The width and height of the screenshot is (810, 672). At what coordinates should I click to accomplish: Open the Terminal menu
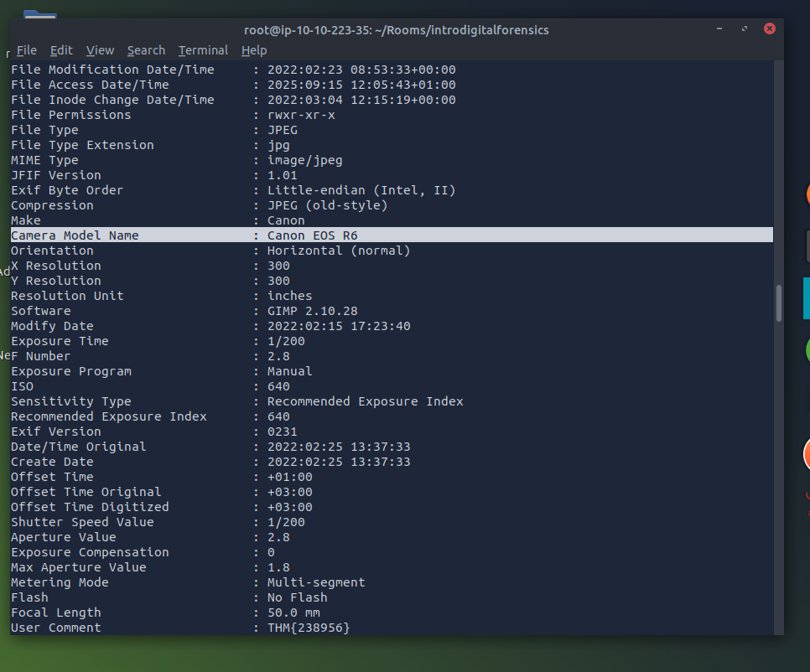[x=203, y=50]
